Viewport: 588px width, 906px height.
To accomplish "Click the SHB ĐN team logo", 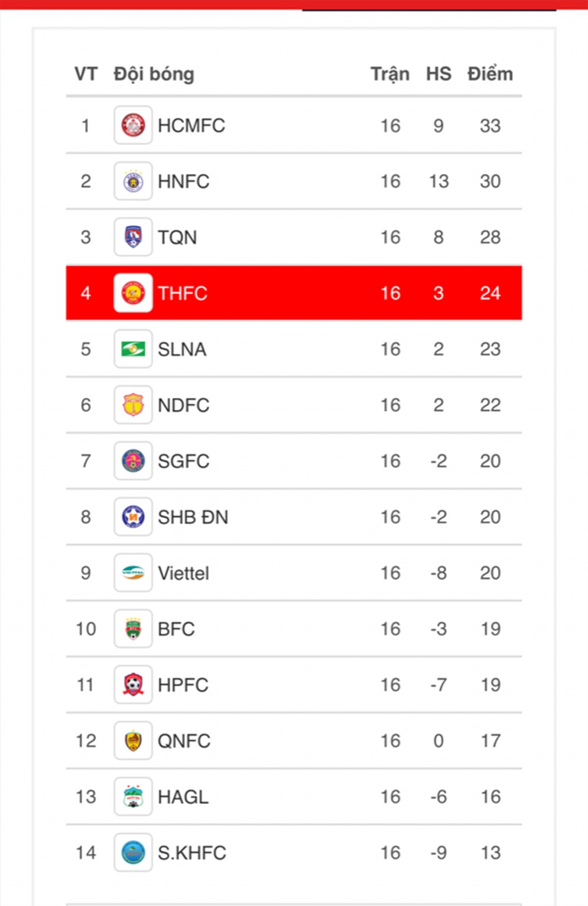I will [133, 517].
